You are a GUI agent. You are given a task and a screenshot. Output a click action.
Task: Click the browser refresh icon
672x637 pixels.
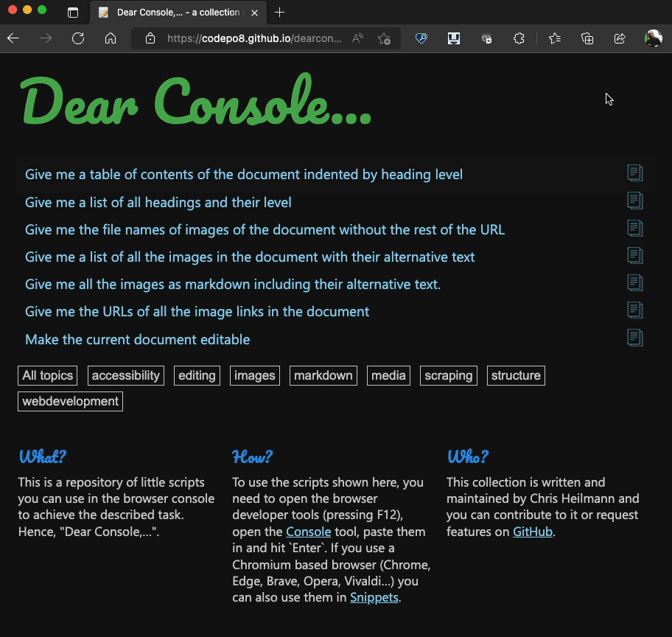tap(78, 38)
